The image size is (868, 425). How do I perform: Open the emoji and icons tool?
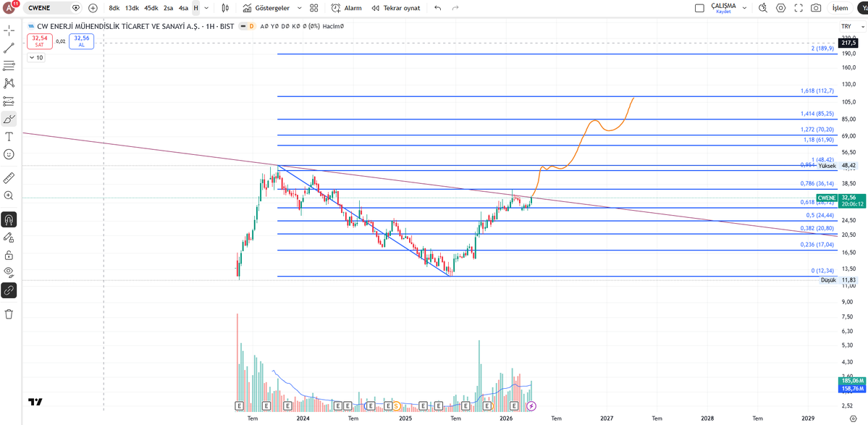tap(9, 154)
